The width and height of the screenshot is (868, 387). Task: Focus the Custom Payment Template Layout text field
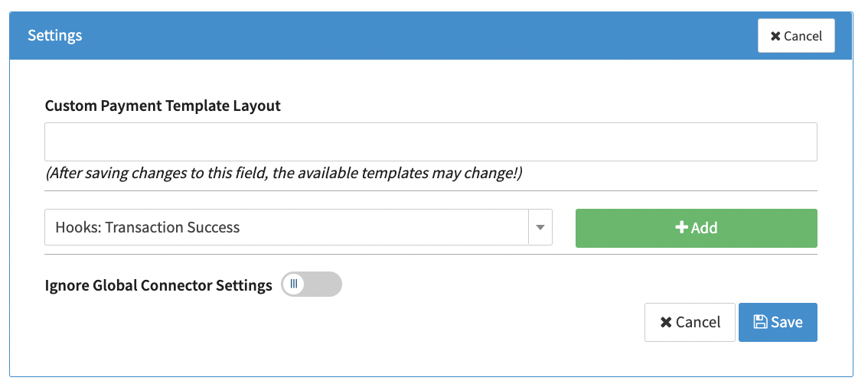[431, 142]
